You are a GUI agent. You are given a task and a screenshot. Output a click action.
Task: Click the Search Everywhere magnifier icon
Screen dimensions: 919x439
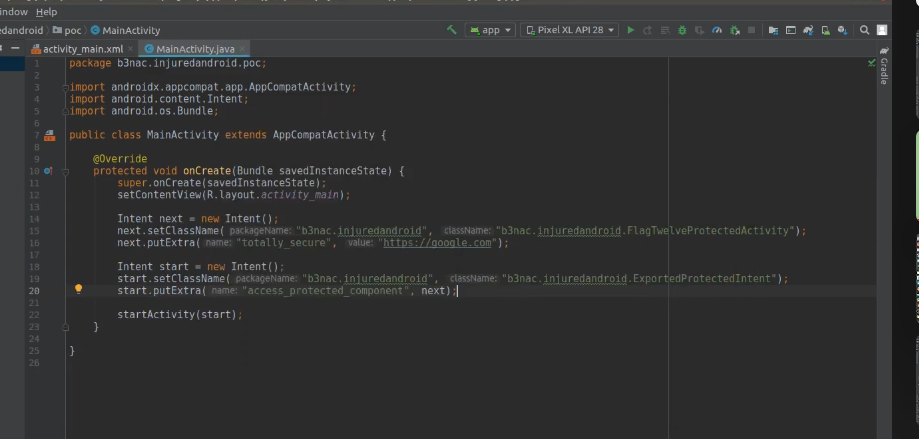pos(864,30)
